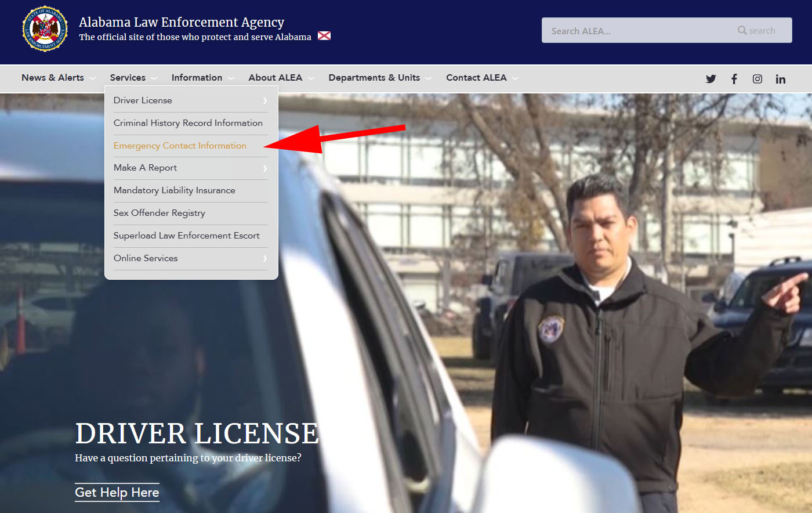Screen dimensions: 812x513
Task: Click into the Search ALEA text field
Action: [638, 31]
